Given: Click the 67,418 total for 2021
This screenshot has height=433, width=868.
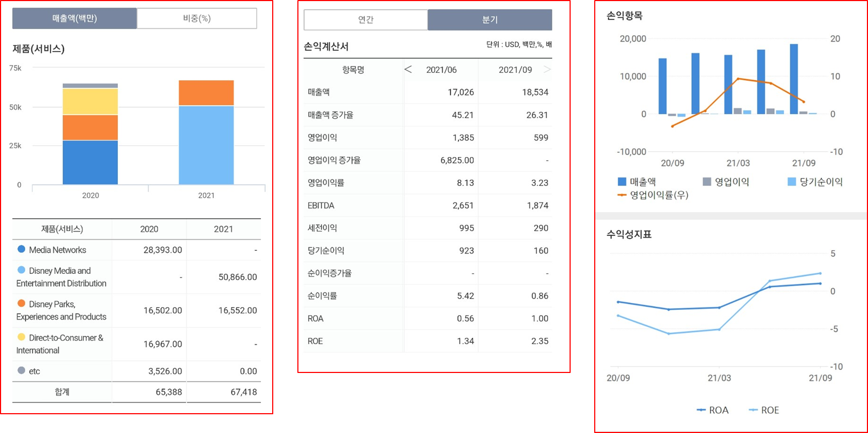Looking at the screenshot, I should point(244,392).
